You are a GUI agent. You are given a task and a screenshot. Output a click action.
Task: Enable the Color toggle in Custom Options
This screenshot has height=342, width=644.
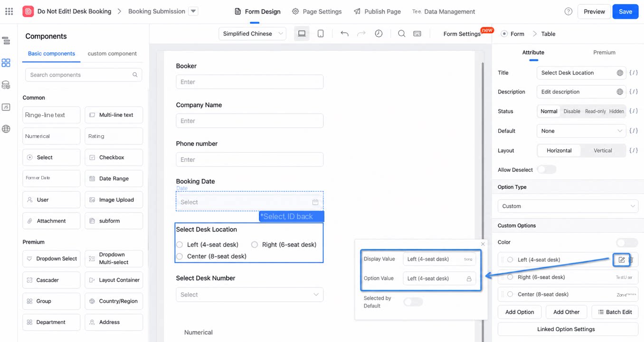[627, 242]
